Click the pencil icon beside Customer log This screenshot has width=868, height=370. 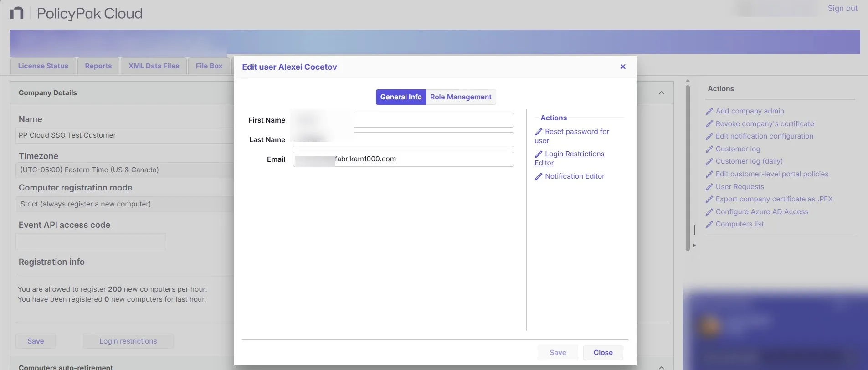click(709, 149)
